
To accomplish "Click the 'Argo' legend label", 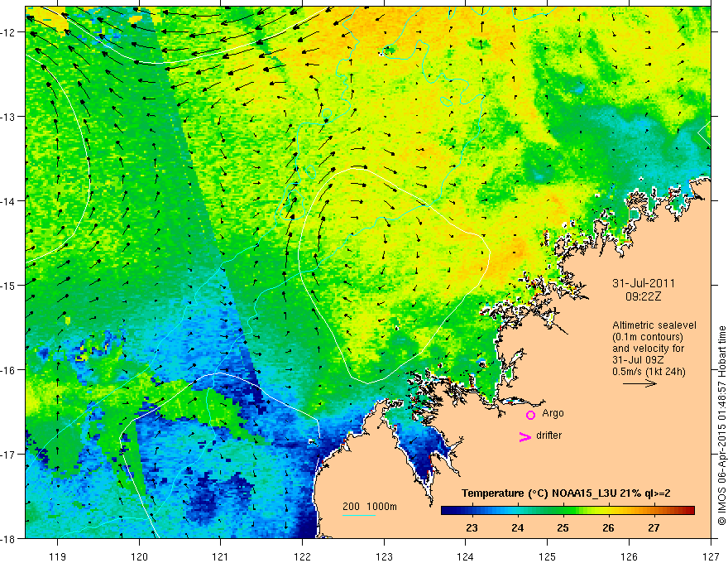I will point(553,413).
